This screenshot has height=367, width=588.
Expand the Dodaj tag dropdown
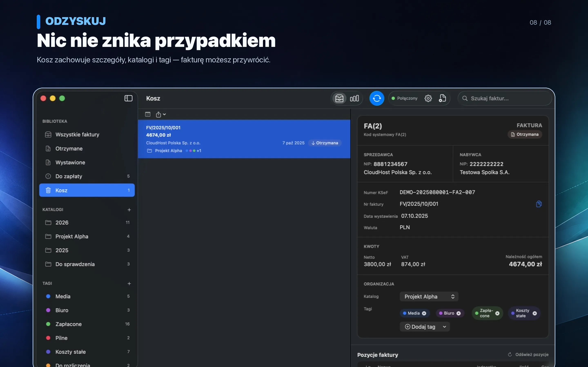[x=425, y=327]
